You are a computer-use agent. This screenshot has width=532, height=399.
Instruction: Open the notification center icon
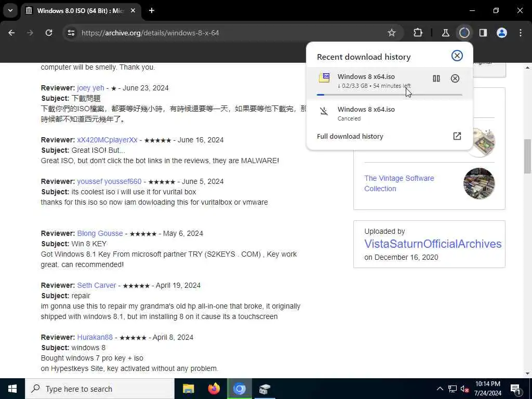516,389
